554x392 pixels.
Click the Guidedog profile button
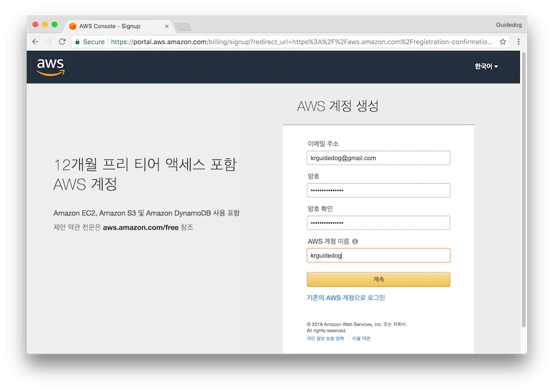coord(509,25)
